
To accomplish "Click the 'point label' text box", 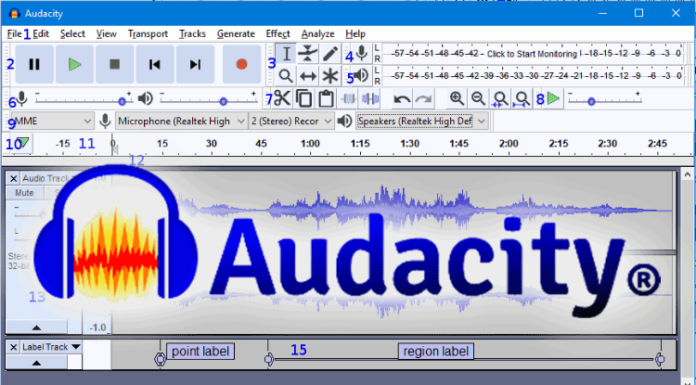I will (x=200, y=351).
